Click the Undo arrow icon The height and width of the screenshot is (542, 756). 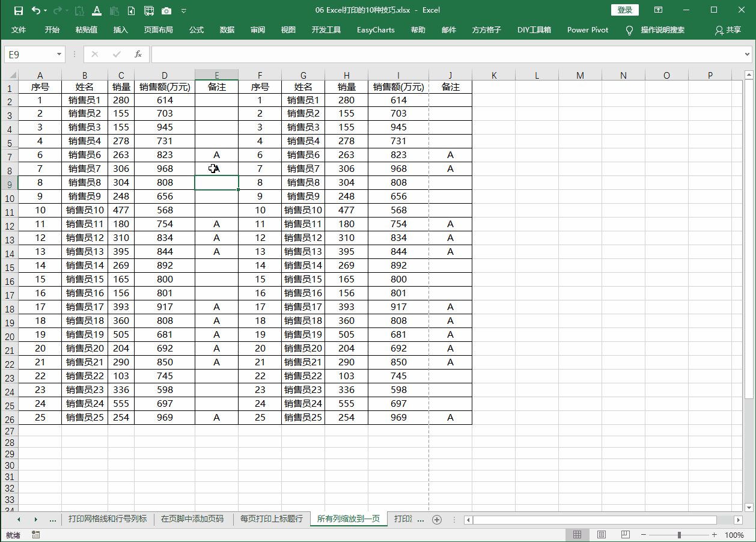click(35, 10)
